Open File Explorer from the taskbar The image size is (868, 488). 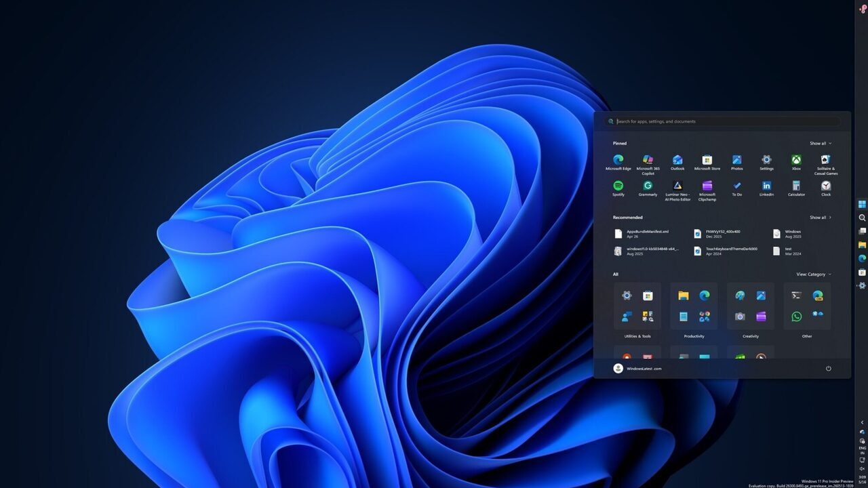pyautogui.click(x=862, y=245)
